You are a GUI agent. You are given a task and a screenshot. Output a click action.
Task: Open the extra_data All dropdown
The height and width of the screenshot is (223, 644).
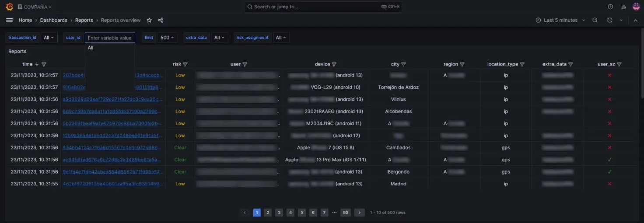[x=219, y=38]
